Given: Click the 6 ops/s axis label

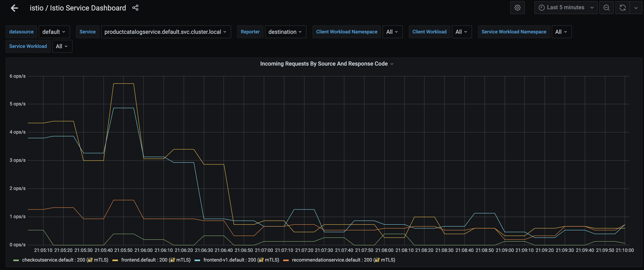Looking at the screenshot, I should [x=18, y=76].
